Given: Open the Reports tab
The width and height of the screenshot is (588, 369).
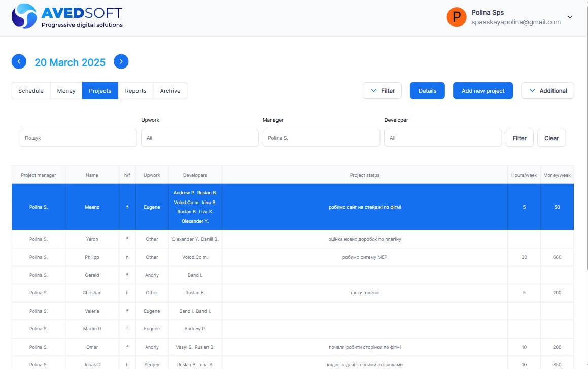Looking at the screenshot, I should coord(135,91).
